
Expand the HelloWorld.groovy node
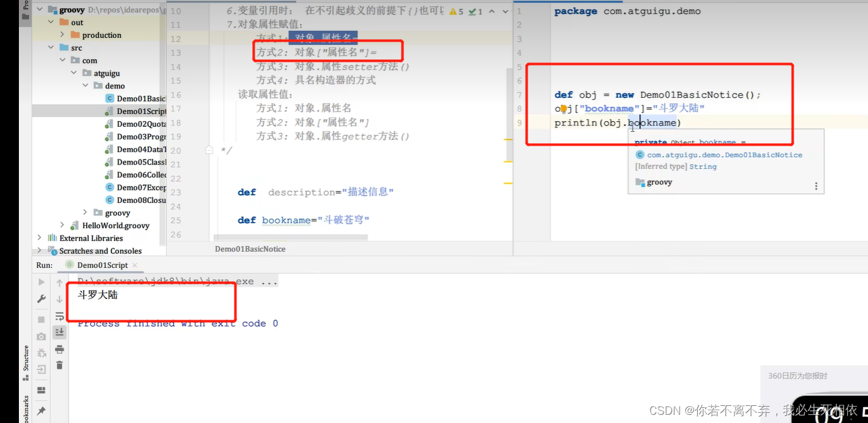[x=62, y=225]
